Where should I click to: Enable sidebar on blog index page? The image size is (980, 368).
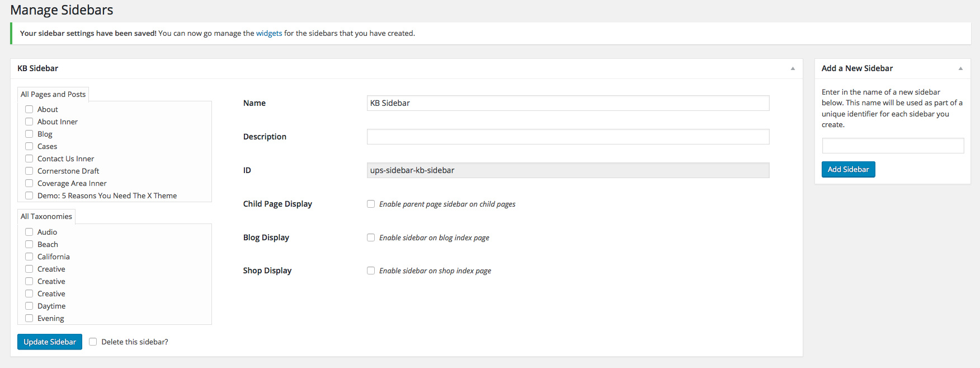[371, 237]
